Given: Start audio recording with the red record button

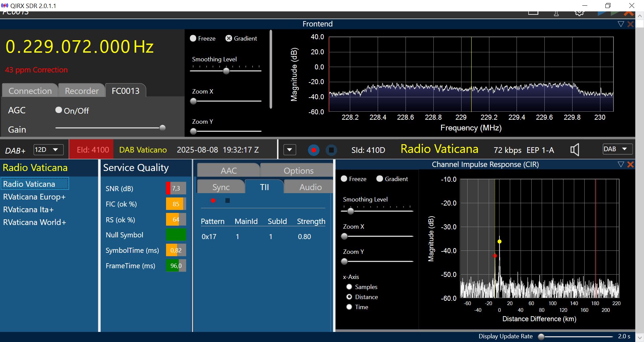Looking at the screenshot, I should pyautogui.click(x=314, y=150).
